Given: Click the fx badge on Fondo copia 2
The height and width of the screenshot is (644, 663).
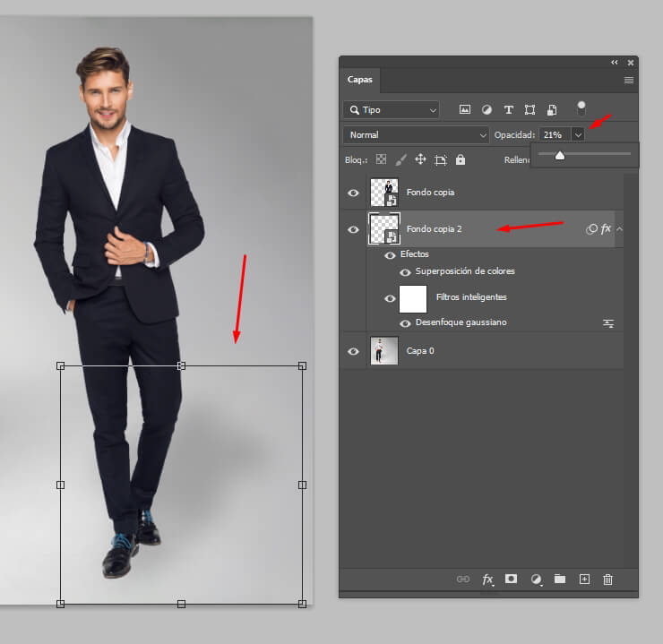Looking at the screenshot, I should pos(606,228).
